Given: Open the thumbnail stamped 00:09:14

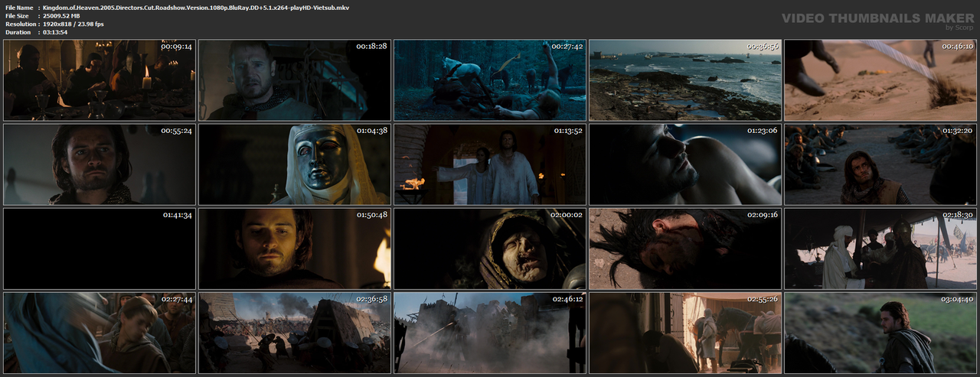Looking at the screenshot, I should (100, 80).
